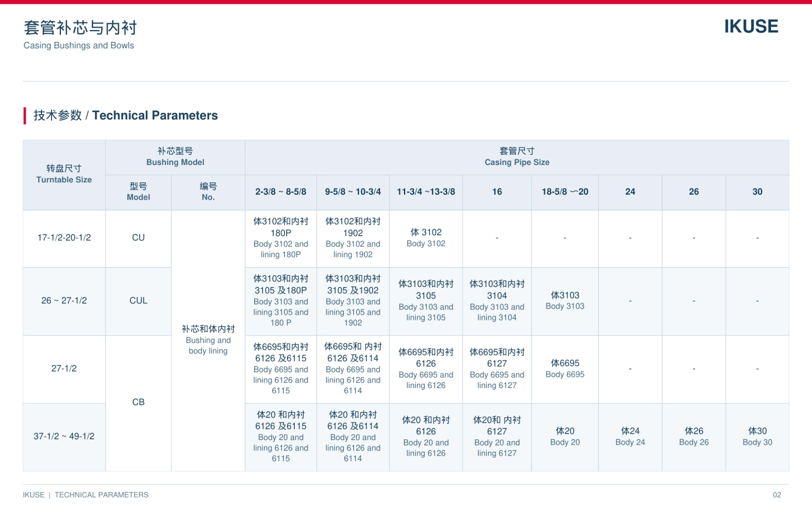Viewport: 812px width, 512px height.
Task: Click the Body 3103 and lining 3104 cell
Action: coord(497,301)
